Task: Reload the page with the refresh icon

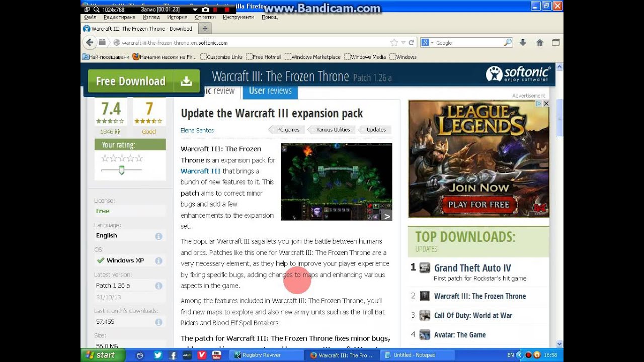Action: pos(411,43)
